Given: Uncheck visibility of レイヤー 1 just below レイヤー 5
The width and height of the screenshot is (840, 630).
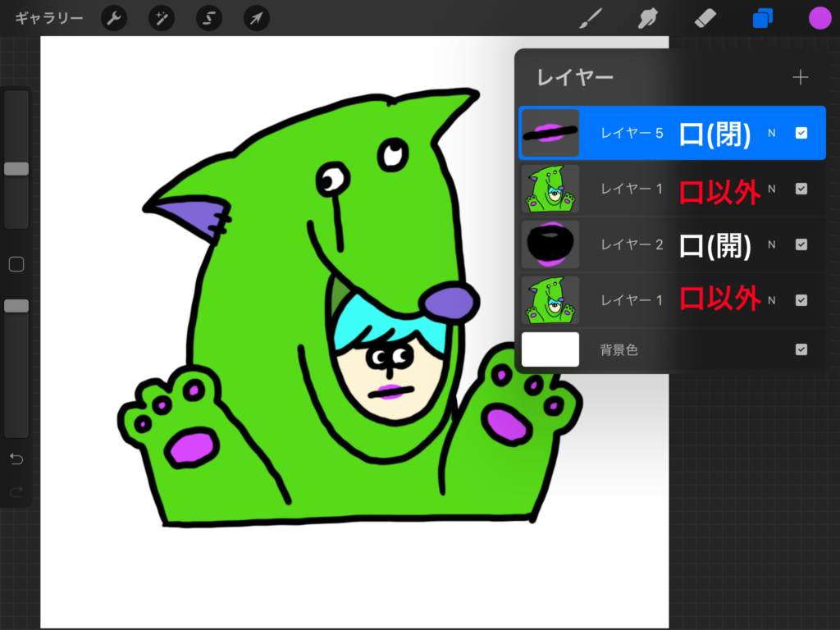Looking at the screenshot, I should point(801,189).
